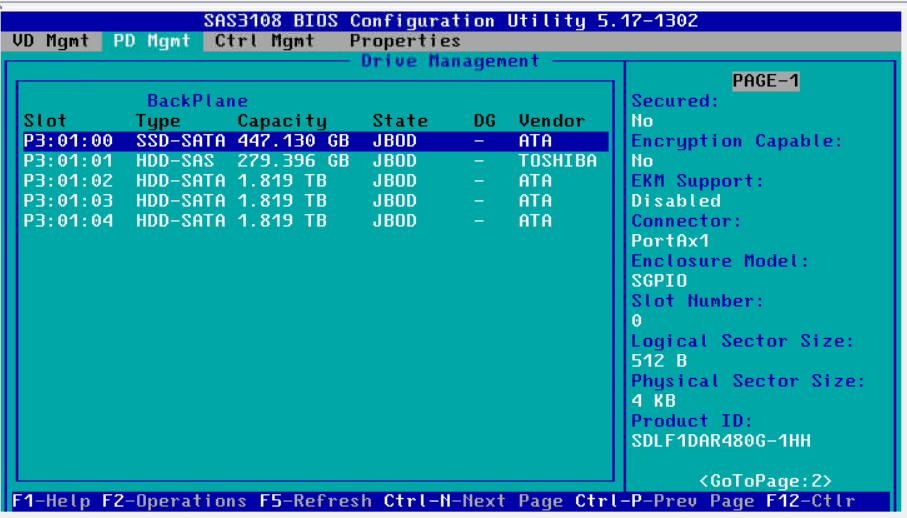This screenshot has height=518, width=907.
Task: Click the Enclosure Model label
Action: click(x=720, y=261)
